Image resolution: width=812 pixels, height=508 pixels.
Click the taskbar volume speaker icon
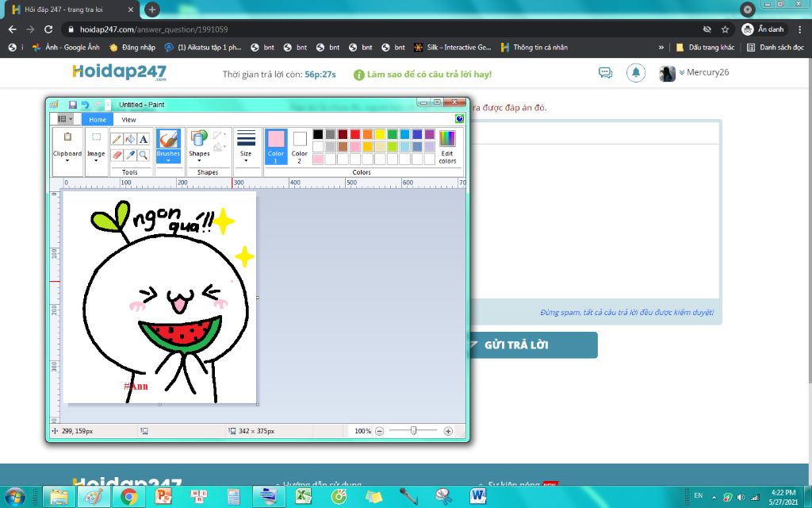(x=741, y=497)
